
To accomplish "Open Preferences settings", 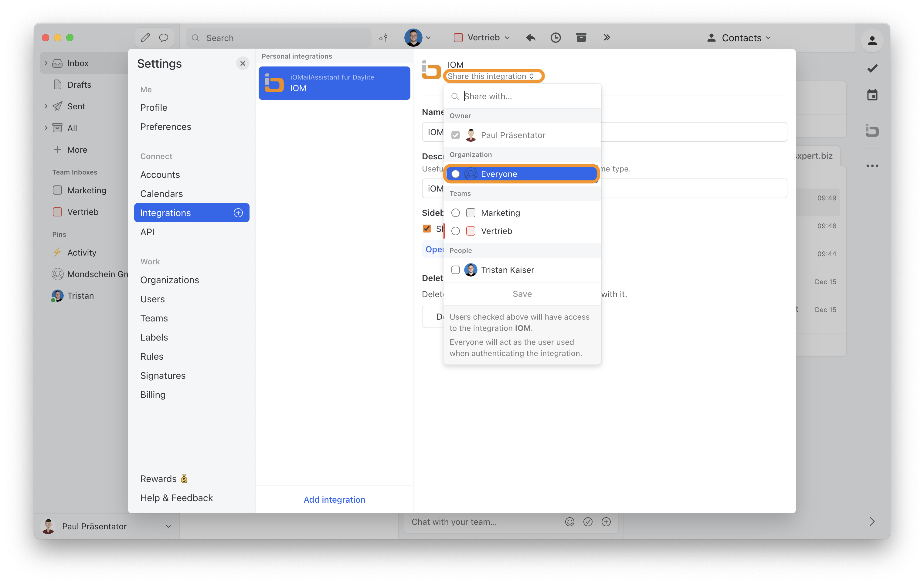I will [x=166, y=127].
